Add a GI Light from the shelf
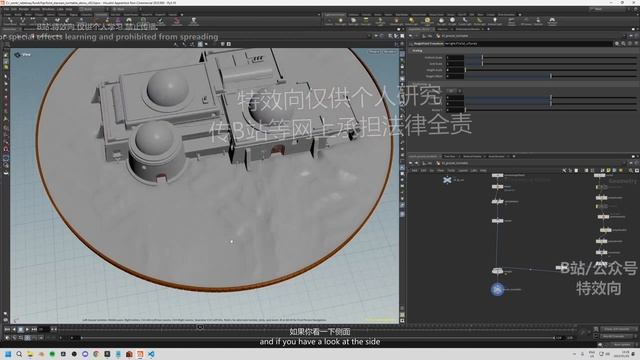This screenshot has height=360, width=640. [452, 21]
